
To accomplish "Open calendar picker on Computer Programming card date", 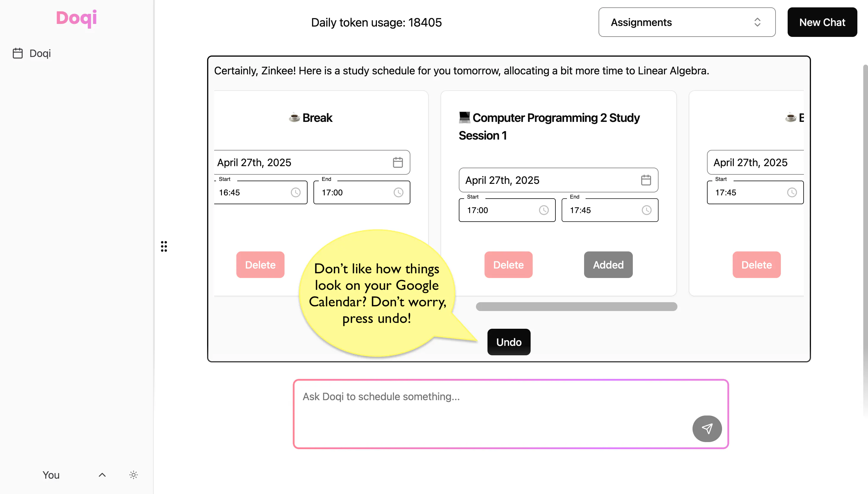I will click(x=646, y=180).
